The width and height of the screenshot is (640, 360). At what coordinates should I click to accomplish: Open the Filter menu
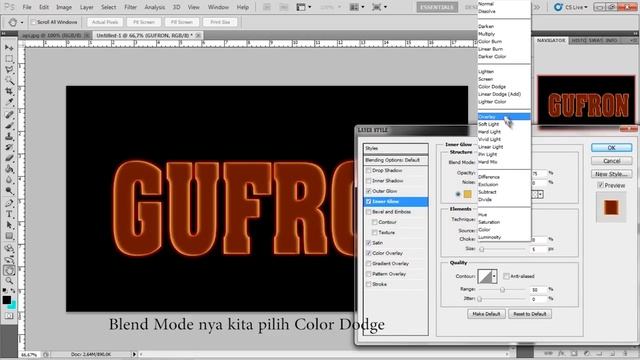coord(130,7)
